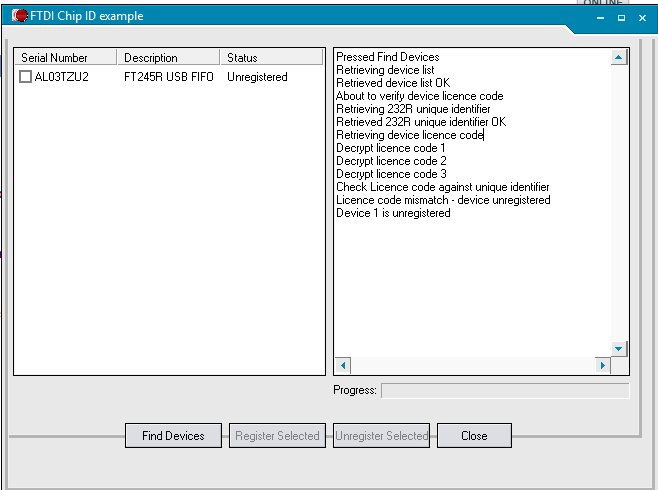
Task: Click the "Decrypt licence code 2" line
Action: pos(391,161)
